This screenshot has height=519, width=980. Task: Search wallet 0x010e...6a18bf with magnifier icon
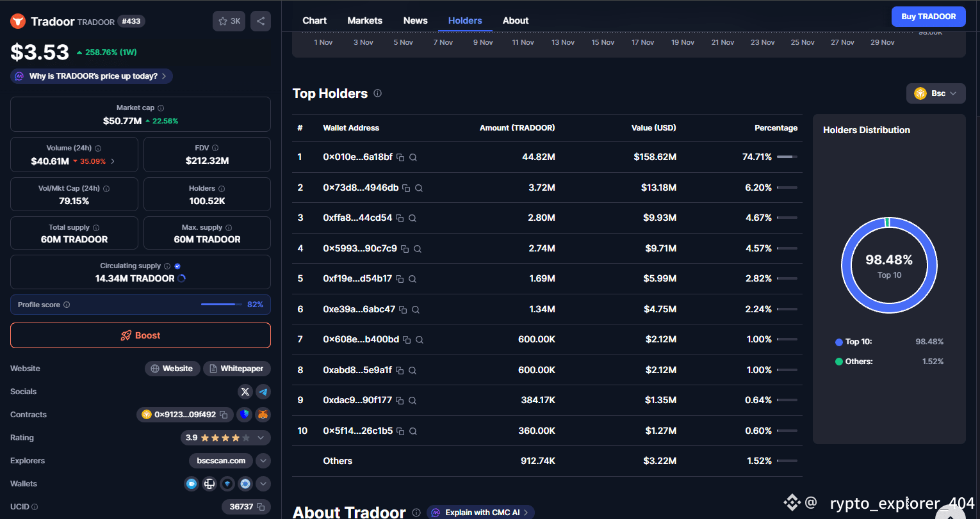pyautogui.click(x=413, y=157)
